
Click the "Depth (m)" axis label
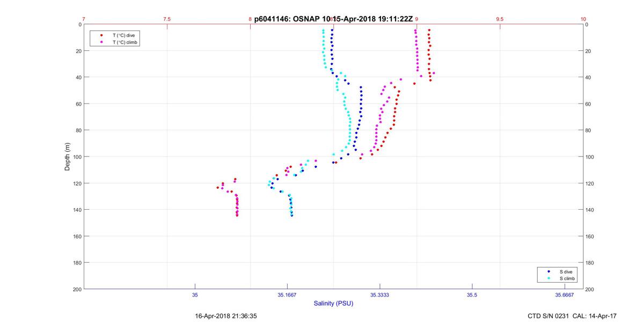tap(68, 157)
